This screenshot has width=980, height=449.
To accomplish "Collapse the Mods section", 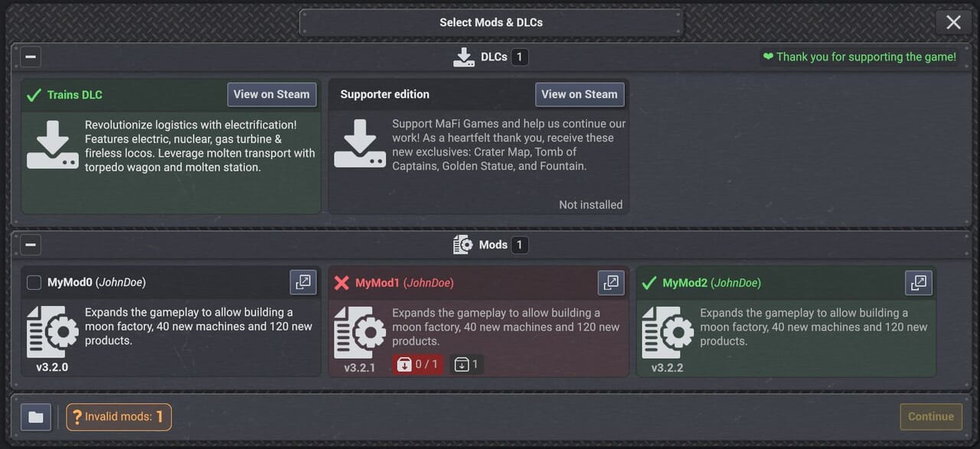I will (31, 245).
